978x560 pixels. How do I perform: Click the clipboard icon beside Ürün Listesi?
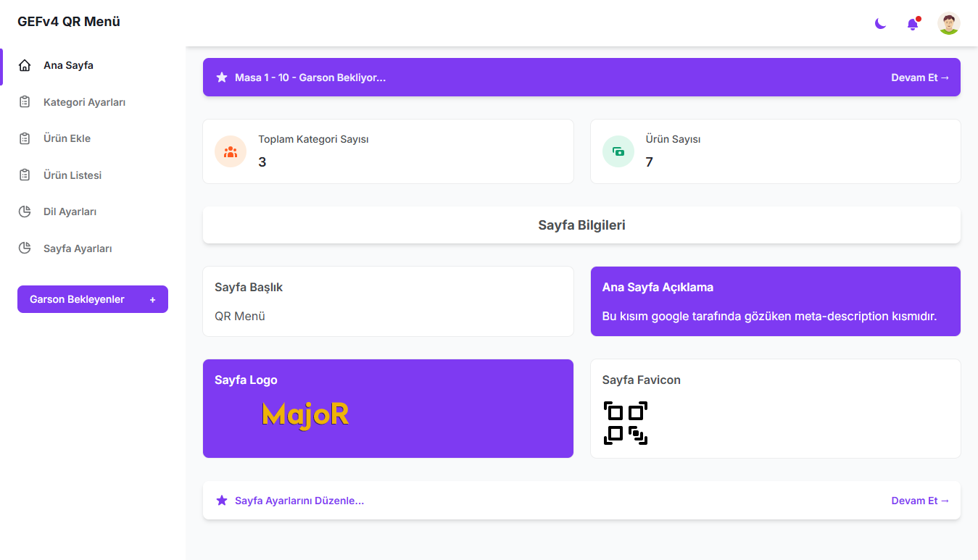[x=25, y=175]
